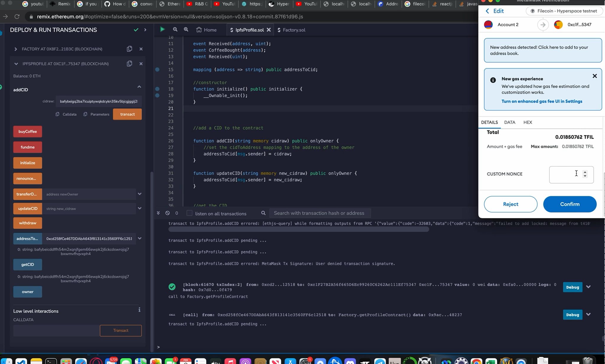605x364 pixels.
Task: Reject the MetaMask transaction
Action: (510, 204)
